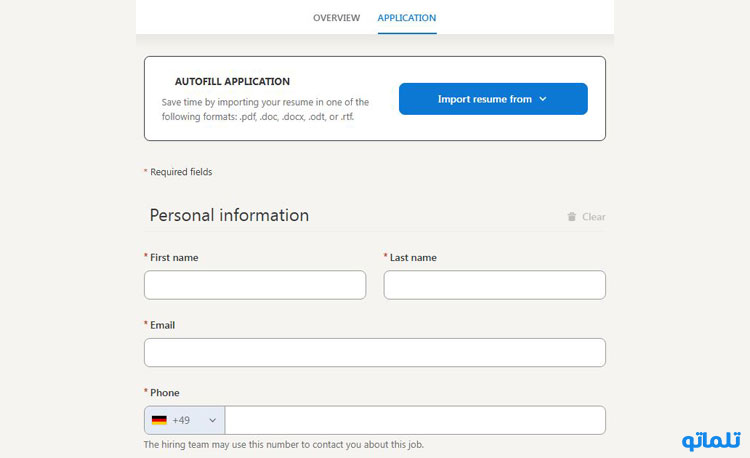750x458 pixels.
Task: Click into the Last name field
Action: [x=495, y=285]
